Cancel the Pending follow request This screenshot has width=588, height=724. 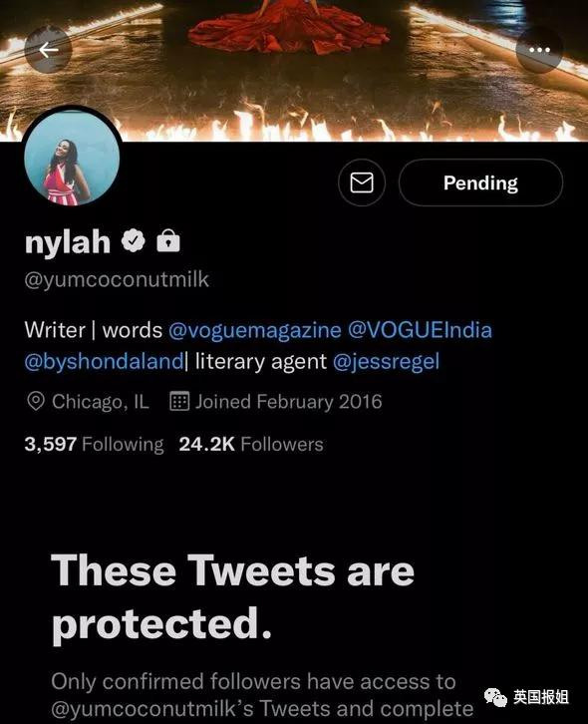(480, 182)
